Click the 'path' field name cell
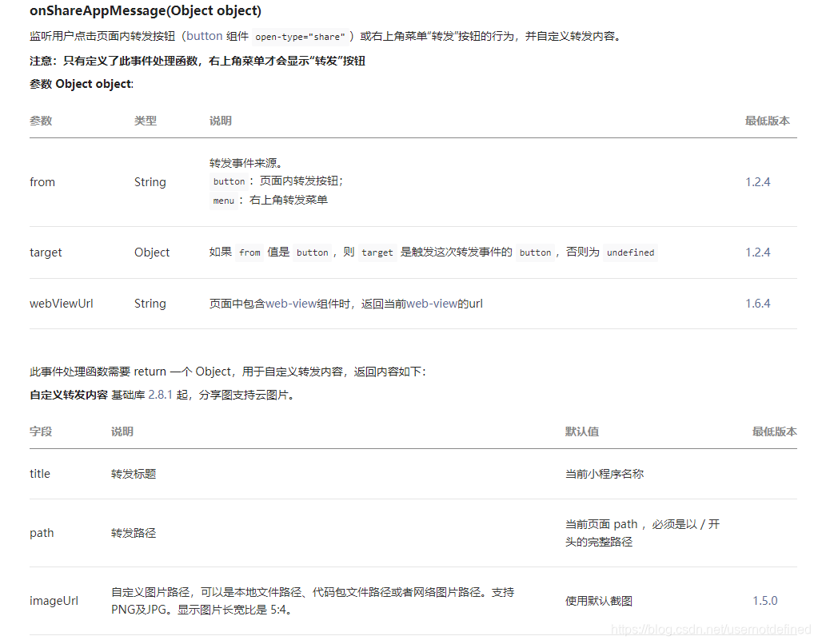 click(x=42, y=533)
